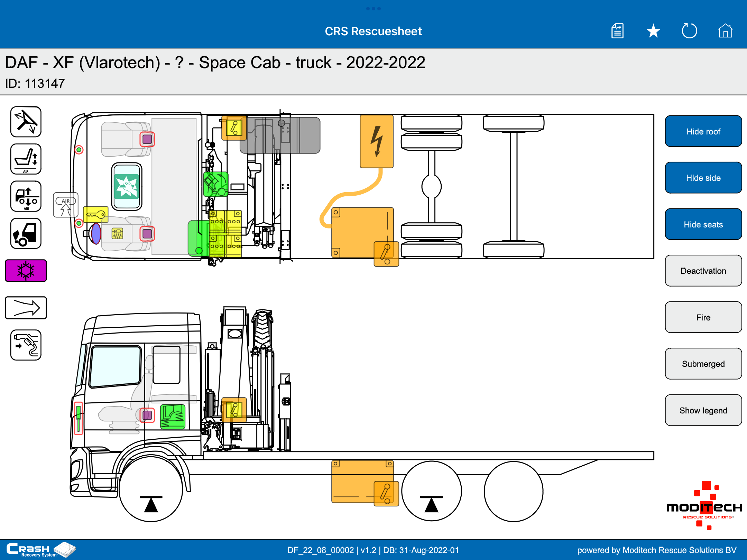Add this vehicle to favorites with the star

[x=653, y=31]
